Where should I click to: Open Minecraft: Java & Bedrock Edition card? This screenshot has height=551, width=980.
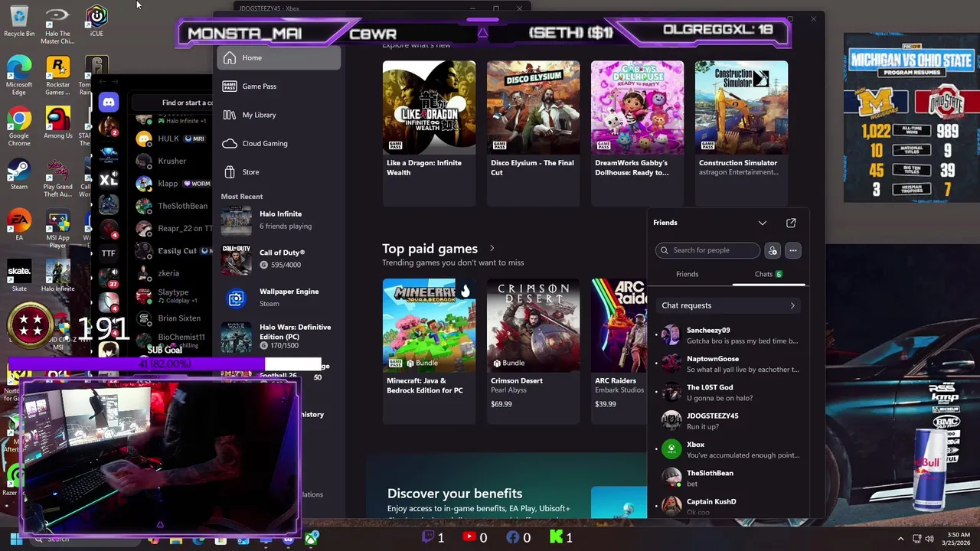[x=429, y=350]
